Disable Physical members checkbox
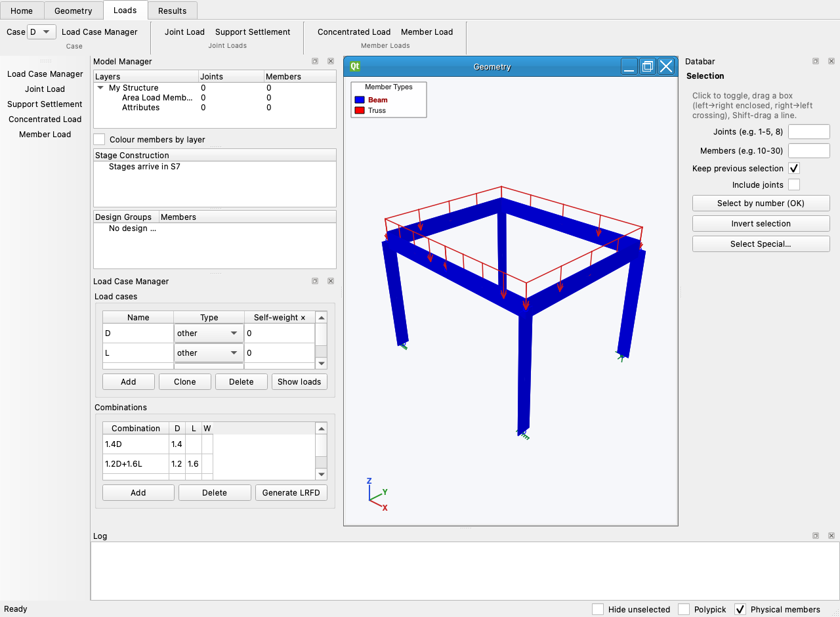The height and width of the screenshot is (617, 840). [x=740, y=609]
